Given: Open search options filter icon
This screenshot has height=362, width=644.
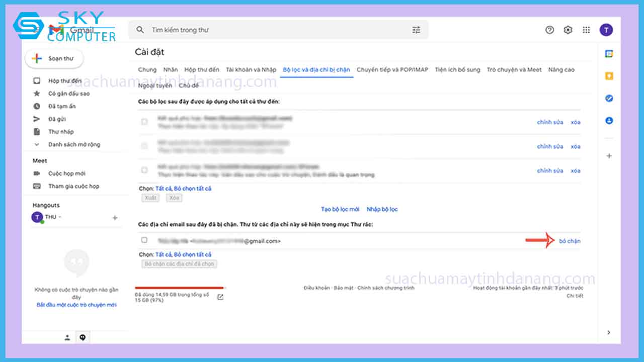Looking at the screenshot, I should click(x=416, y=30).
